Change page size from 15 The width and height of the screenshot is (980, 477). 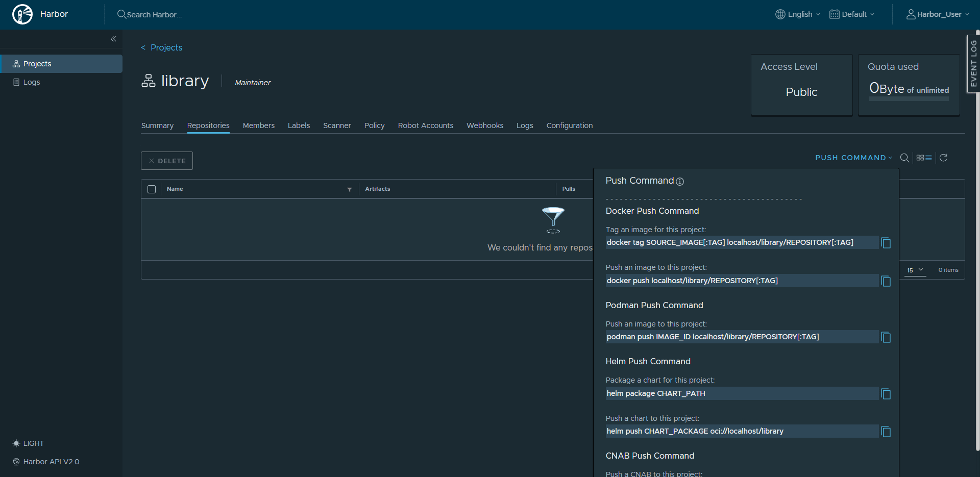[x=915, y=270]
